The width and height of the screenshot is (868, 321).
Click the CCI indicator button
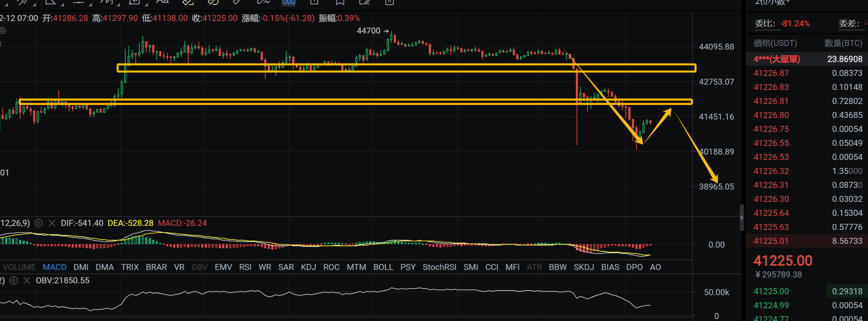pyautogui.click(x=492, y=267)
